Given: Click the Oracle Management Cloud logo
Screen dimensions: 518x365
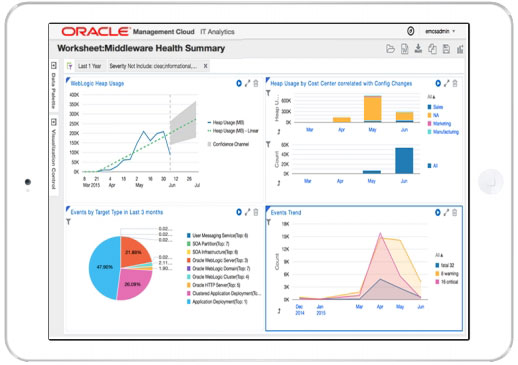Looking at the screenshot, I should tap(128, 31).
